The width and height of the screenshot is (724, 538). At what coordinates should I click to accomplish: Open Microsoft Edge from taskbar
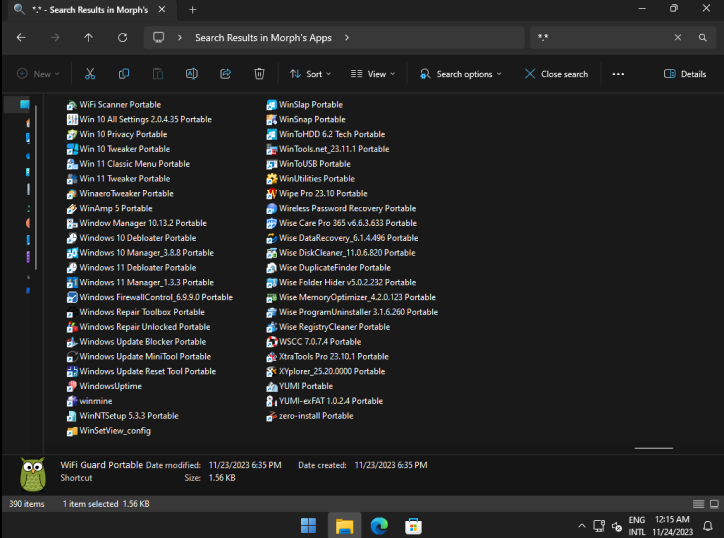coord(379,526)
